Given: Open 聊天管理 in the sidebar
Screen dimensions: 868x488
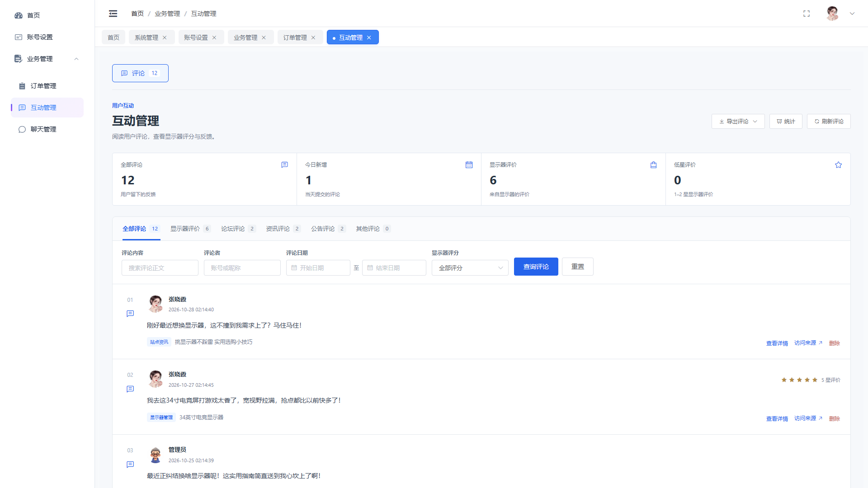Looking at the screenshot, I should 47,129.
